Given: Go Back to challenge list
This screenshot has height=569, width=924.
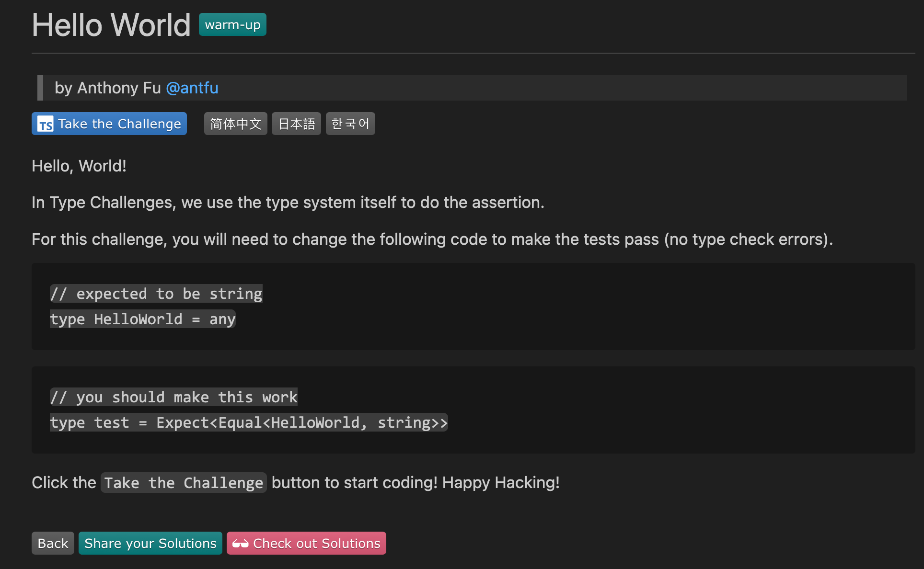Looking at the screenshot, I should (53, 544).
